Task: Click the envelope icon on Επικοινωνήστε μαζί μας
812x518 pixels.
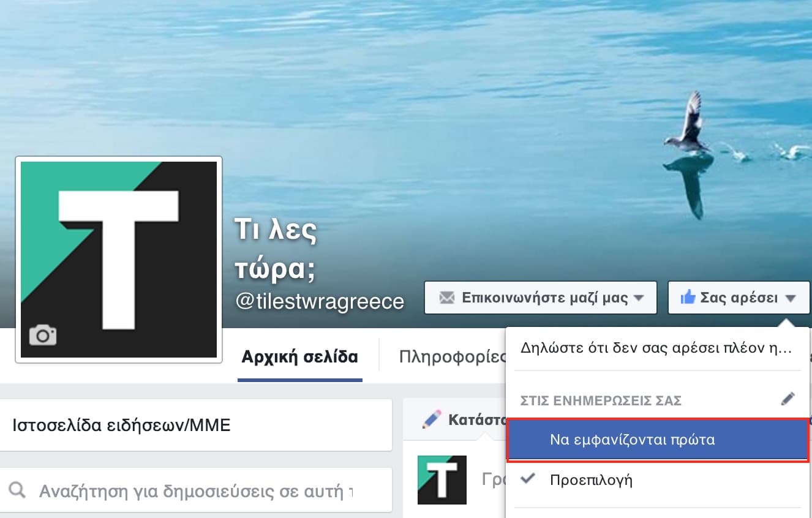Action: pyautogui.click(x=447, y=298)
